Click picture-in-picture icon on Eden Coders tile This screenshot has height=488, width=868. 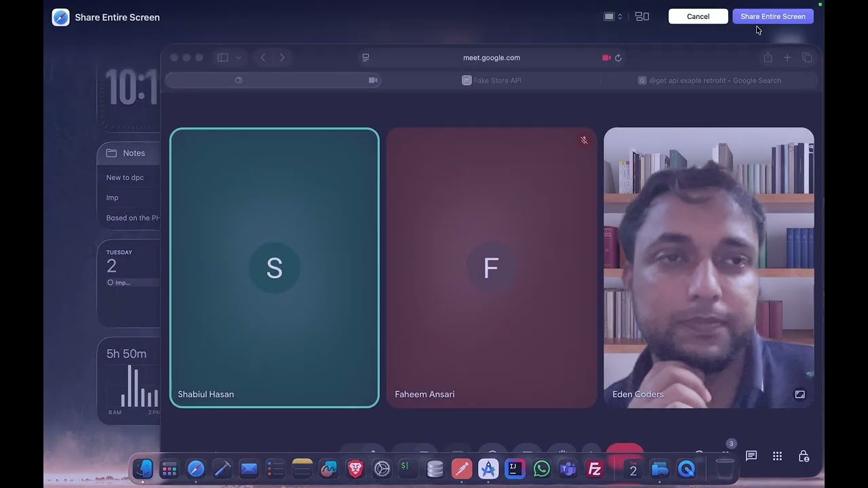[800, 394]
